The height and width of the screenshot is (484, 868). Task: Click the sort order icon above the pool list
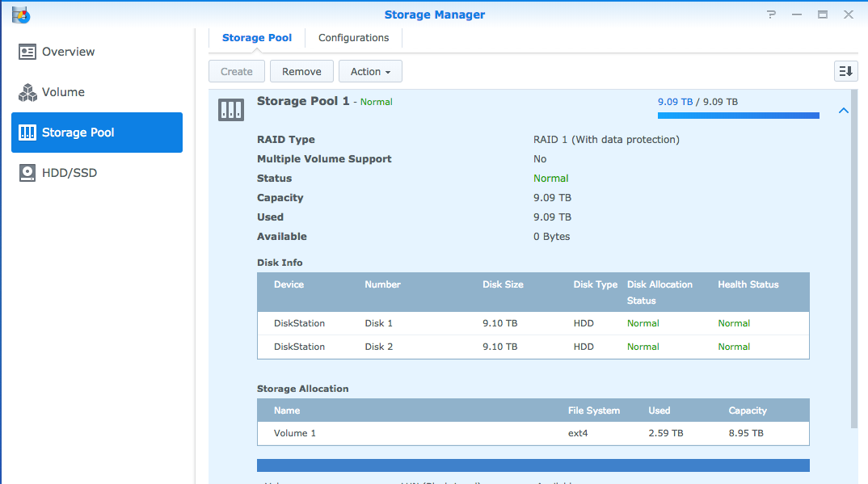pyautogui.click(x=845, y=71)
